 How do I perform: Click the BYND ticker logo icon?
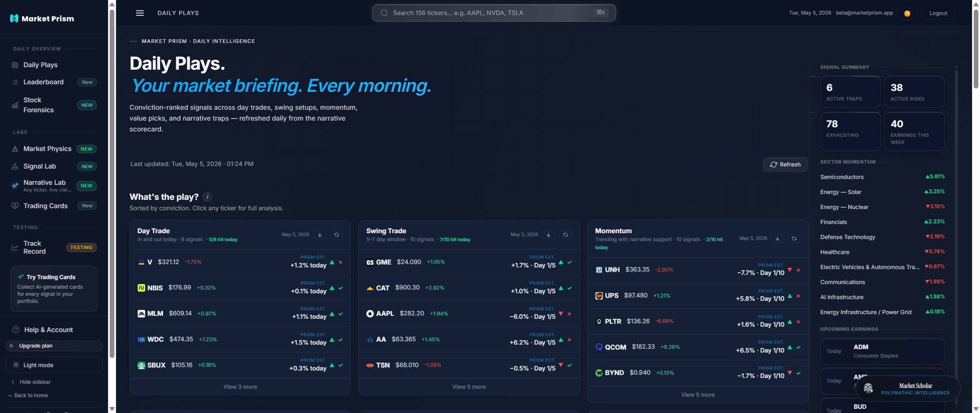(599, 373)
